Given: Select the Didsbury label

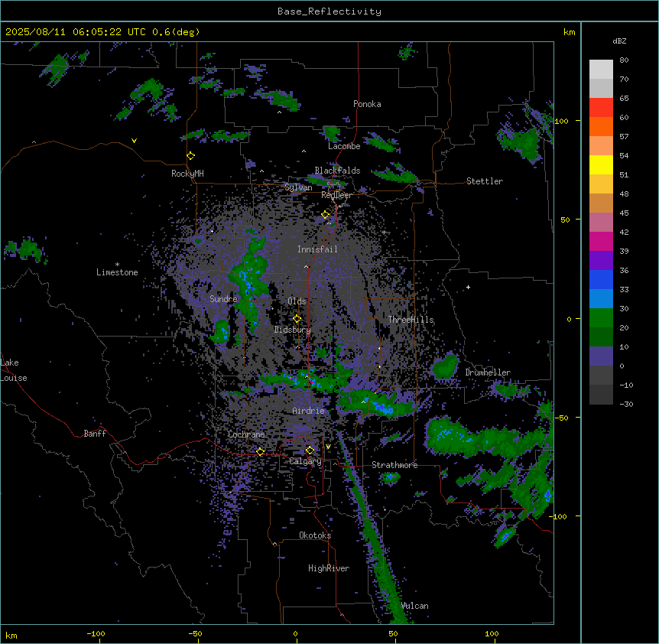Looking at the screenshot, I should [x=293, y=330].
